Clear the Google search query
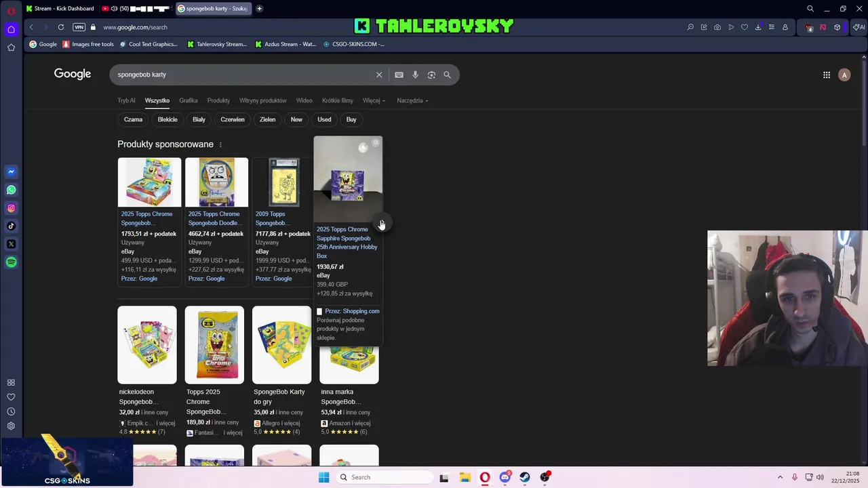The width and height of the screenshot is (868, 488). click(x=379, y=75)
